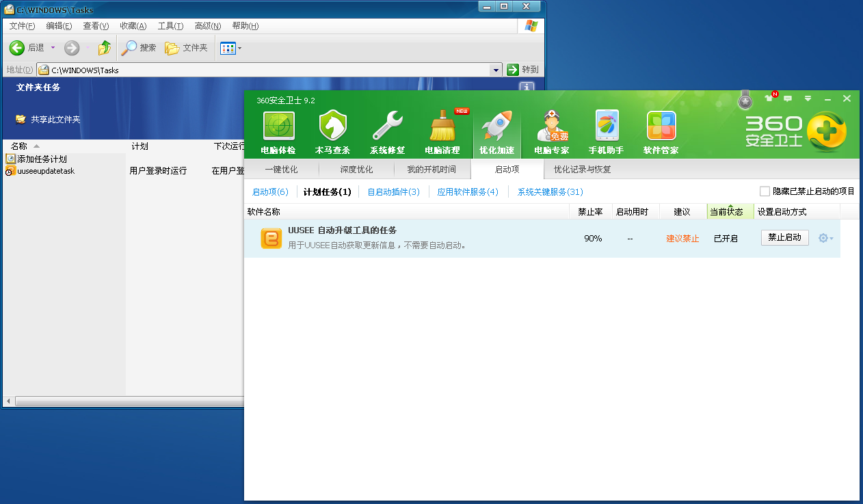Open address bar dropdown in Explorer
The height and width of the screenshot is (504, 863).
click(x=496, y=70)
